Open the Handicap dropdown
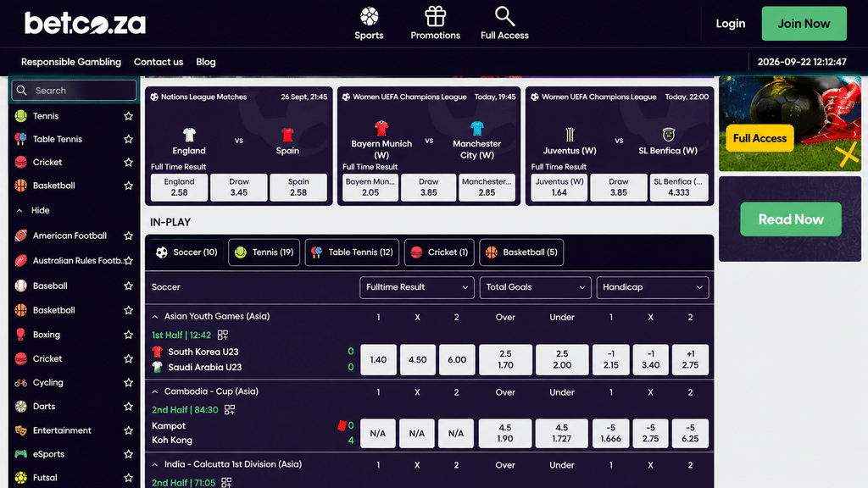 tap(652, 287)
